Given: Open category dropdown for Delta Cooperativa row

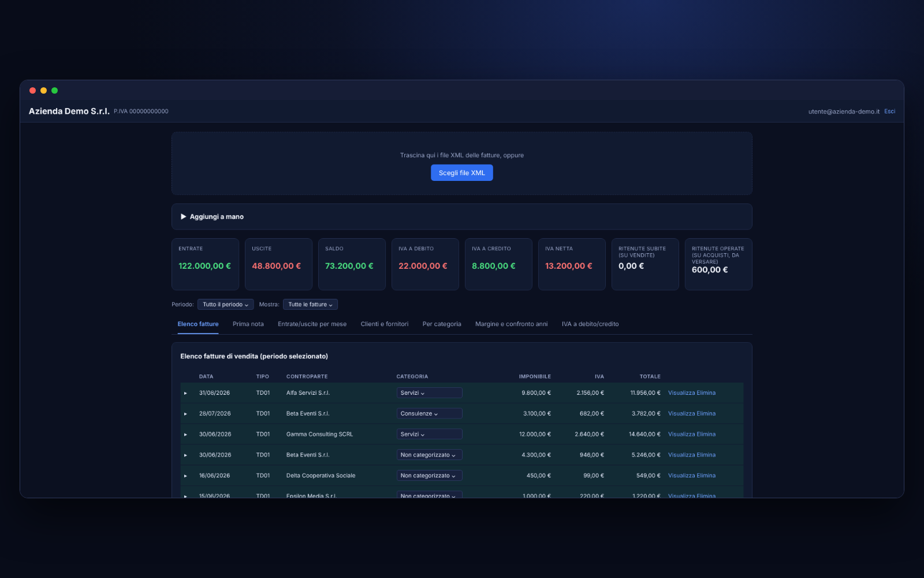Looking at the screenshot, I should pyautogui.click(x=429, y=476).
